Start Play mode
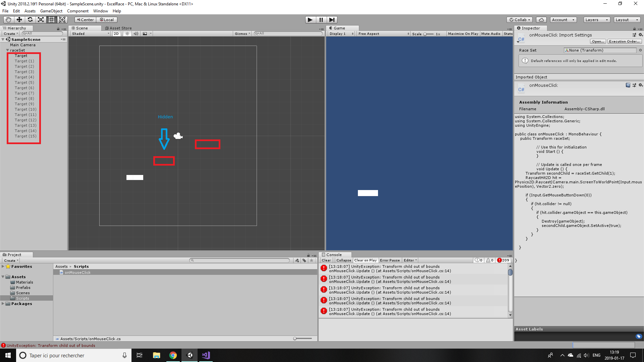The width and height of the screenshot is (644, 362). [x=310, y=20]
